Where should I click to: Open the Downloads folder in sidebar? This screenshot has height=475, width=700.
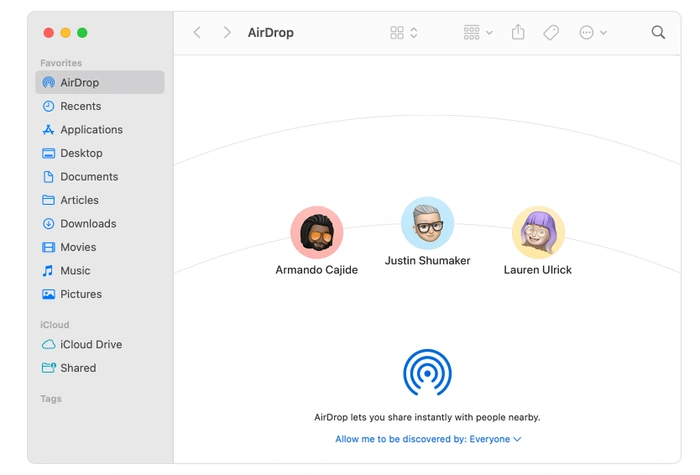tap(88, 224)
